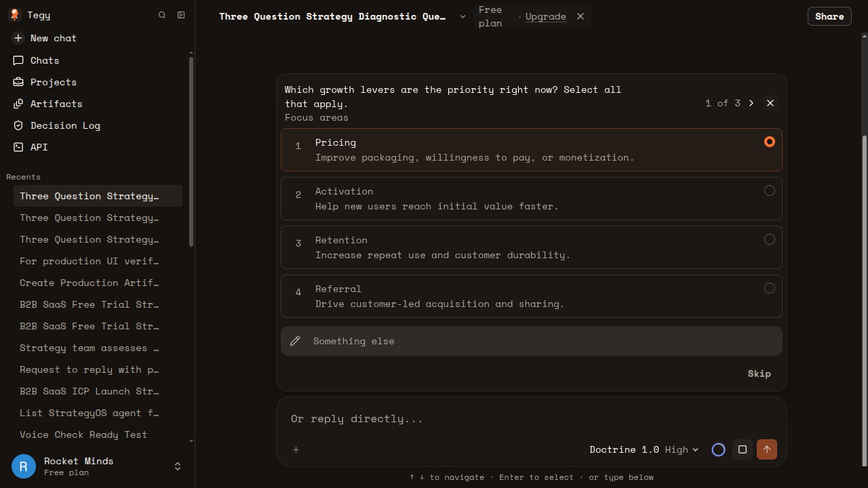Open the chat title dropdown chevron
This screenshot has width=868, height=488.
(462, 16)
